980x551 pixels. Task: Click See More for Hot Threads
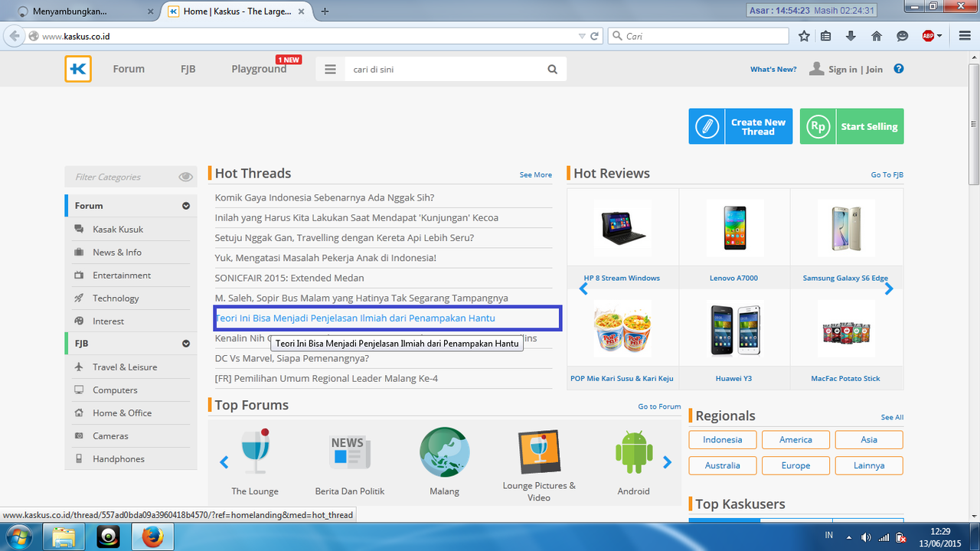(536, 174)
